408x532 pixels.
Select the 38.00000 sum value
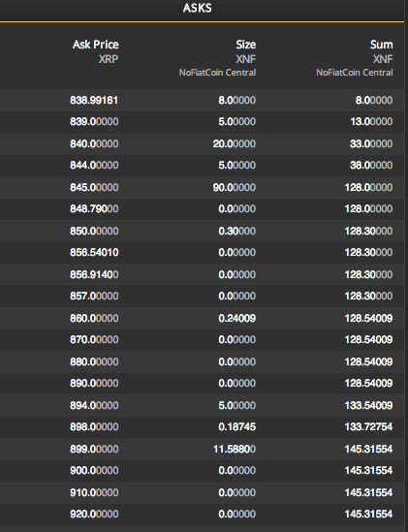click(x=371, y=166)
